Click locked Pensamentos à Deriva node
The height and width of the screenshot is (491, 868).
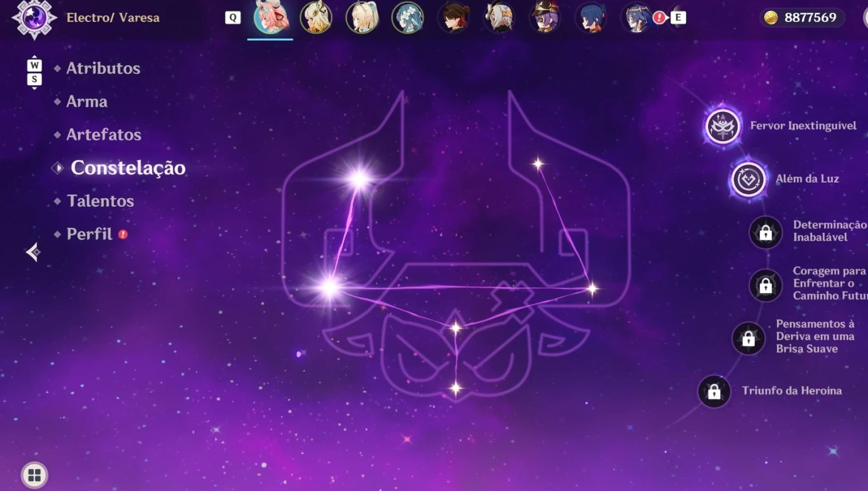[x=749, y=338]
